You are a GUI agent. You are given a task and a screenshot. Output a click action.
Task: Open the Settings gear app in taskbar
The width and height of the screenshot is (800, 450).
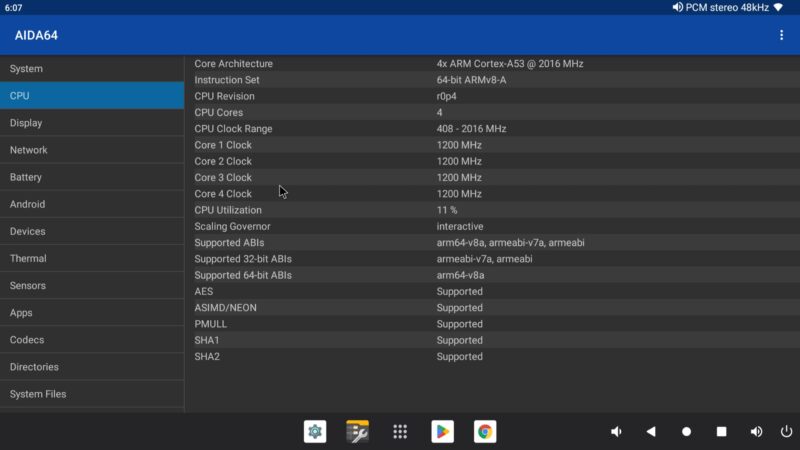[x=315, y=432]
